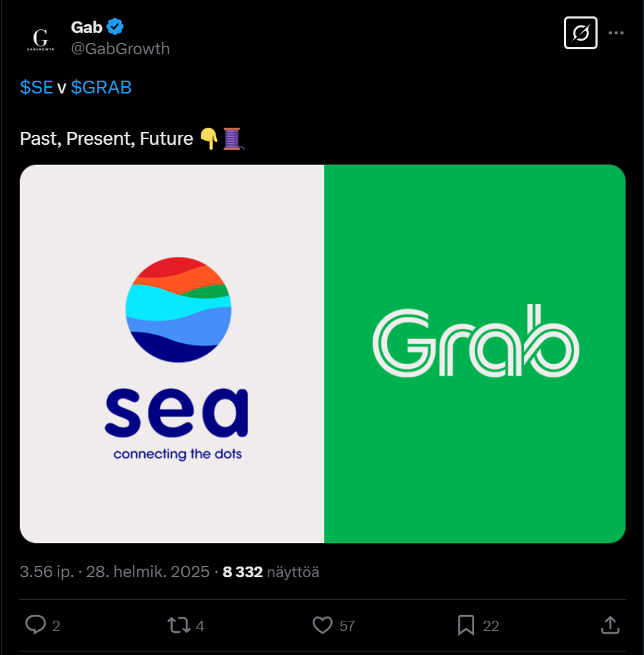The image size is (644, 655).
Task: Open the $GRAB cashtag link
Action: [x=101, y=87]
